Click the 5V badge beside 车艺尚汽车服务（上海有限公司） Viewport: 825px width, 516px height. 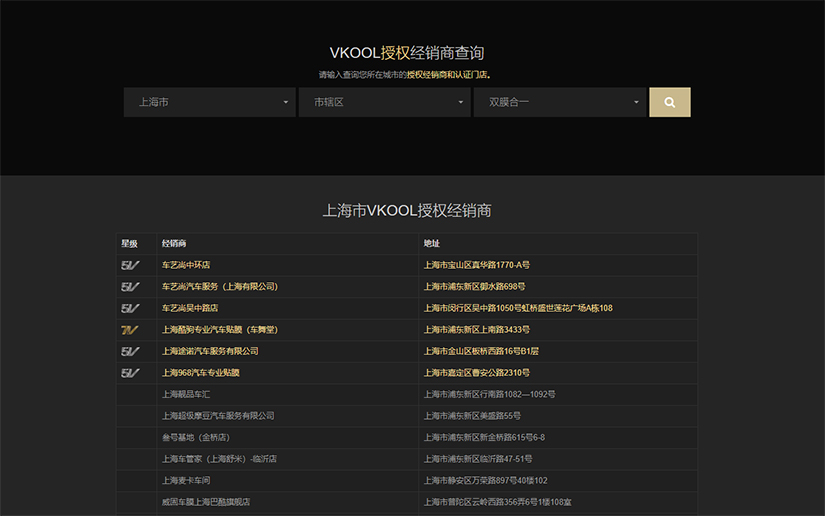(130, 287)
